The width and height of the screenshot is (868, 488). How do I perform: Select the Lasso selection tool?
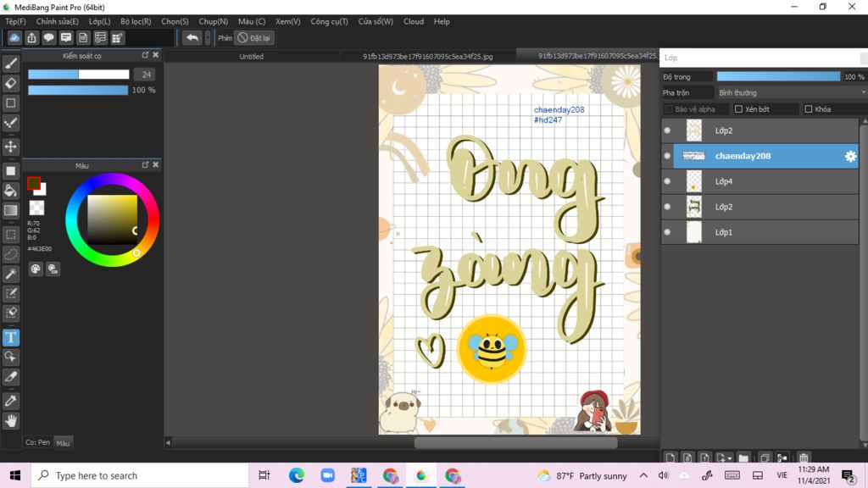coord(10,254)
